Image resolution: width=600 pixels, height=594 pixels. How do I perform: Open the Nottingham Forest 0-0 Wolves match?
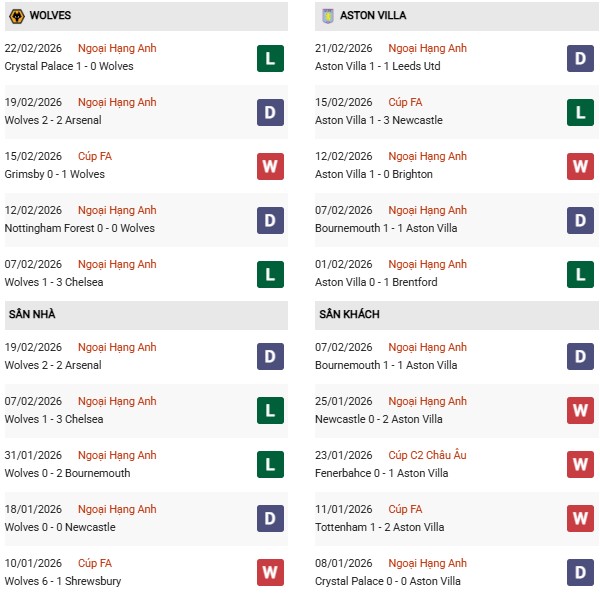pos(80,228)
